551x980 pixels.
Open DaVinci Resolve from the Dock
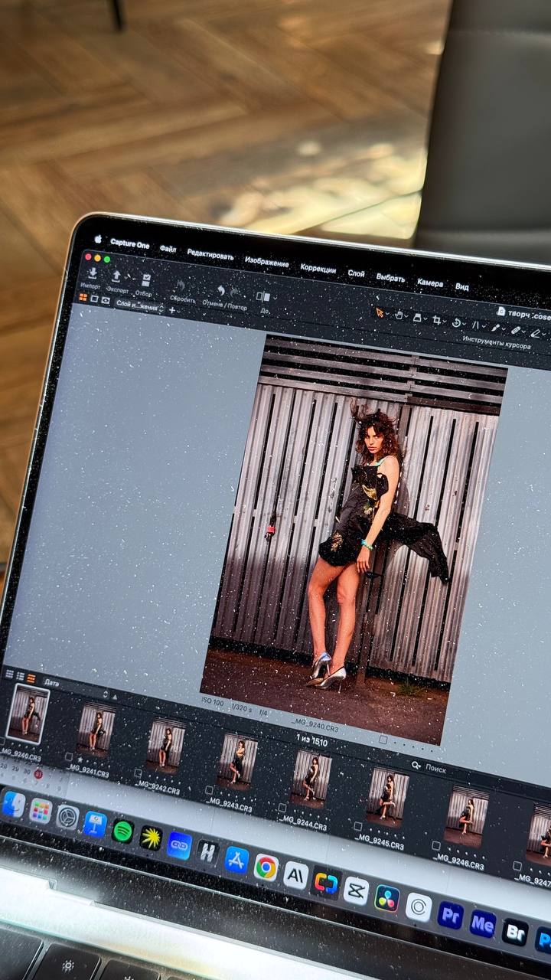click(x=387, y=898)
